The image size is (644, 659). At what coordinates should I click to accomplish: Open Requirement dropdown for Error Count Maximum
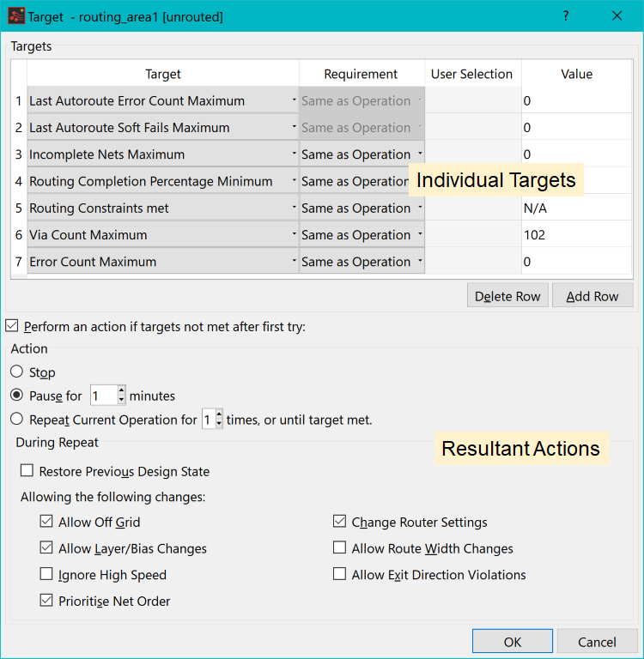point(361,262)
